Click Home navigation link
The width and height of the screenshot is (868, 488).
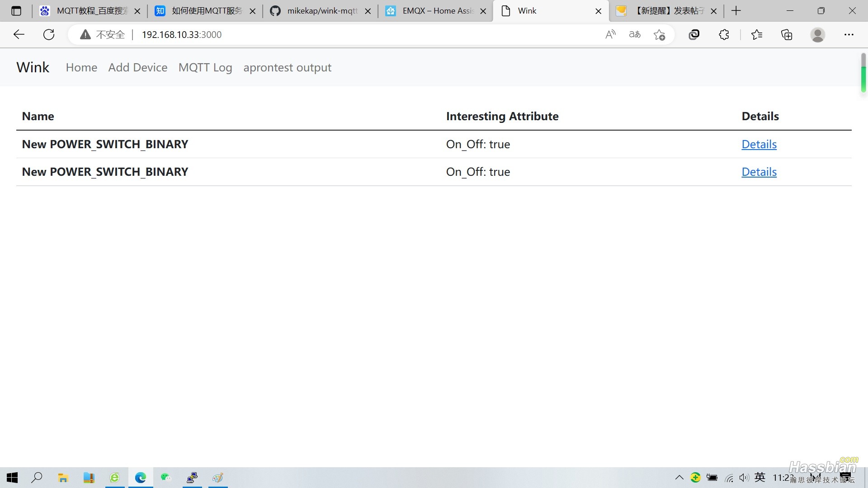81,67
